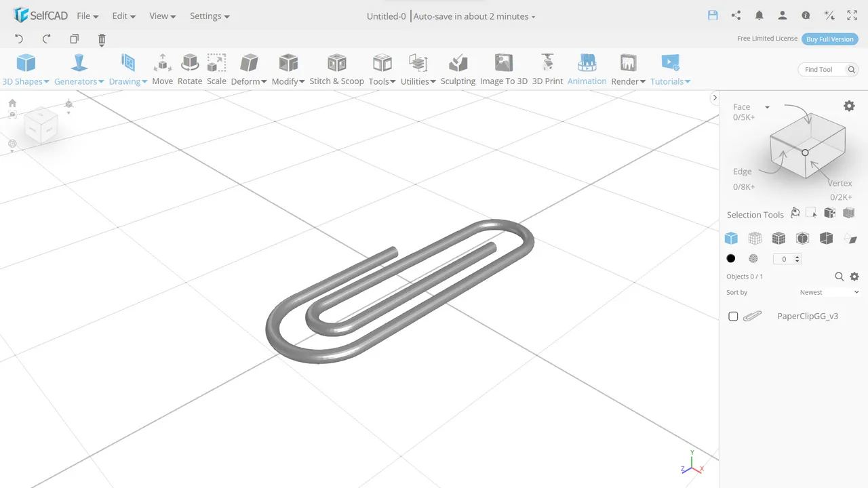
Task: Open the Settings menu
Action: [x=210, y=16]
